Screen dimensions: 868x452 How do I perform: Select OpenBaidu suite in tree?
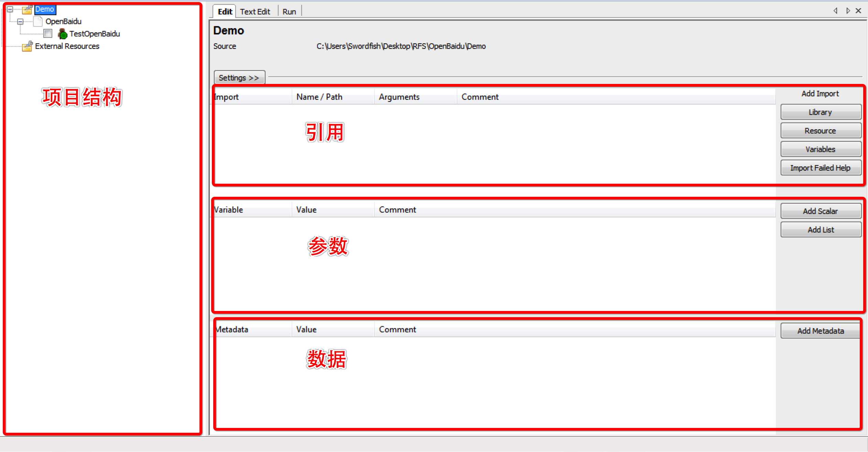pos(64,21)
